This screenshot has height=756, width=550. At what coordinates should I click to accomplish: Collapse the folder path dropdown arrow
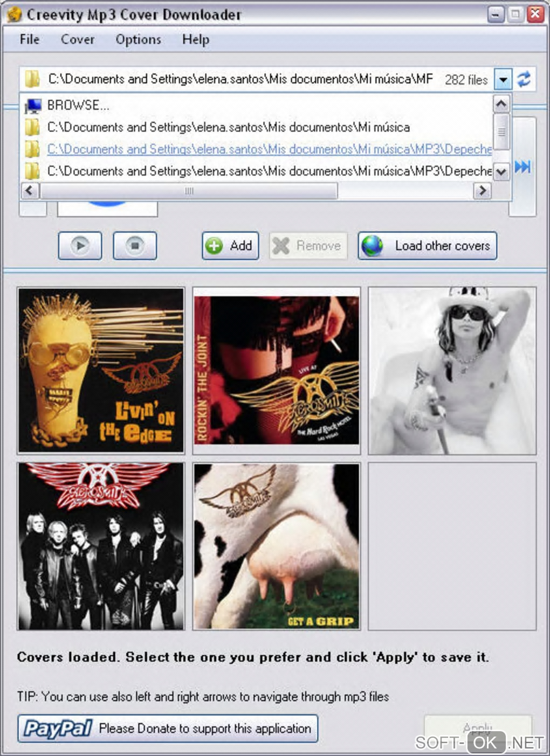[503, 80]
